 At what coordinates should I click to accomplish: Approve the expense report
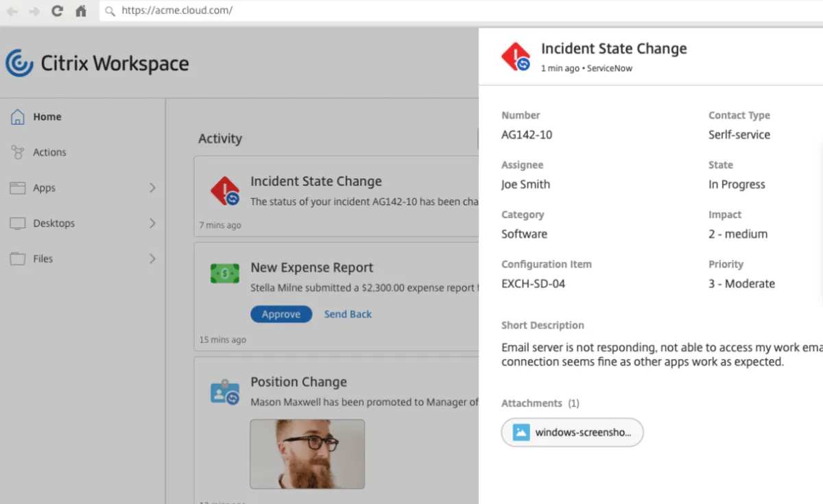tap(281, 314)
